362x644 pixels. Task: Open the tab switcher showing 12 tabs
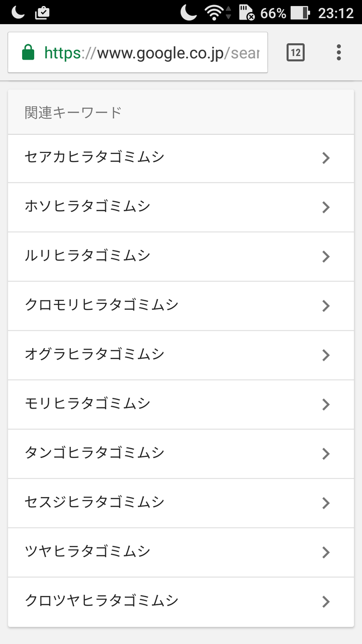(x=296, y=52)
